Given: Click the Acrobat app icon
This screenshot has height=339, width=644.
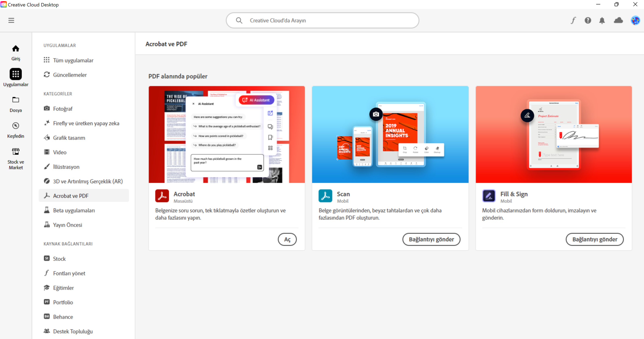Looking at the screenshot, I should click(x=162, y=196).
